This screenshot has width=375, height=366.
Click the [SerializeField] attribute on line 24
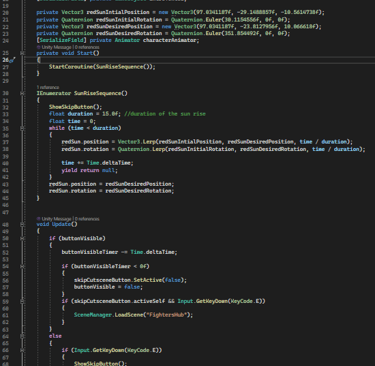point(62,40)
